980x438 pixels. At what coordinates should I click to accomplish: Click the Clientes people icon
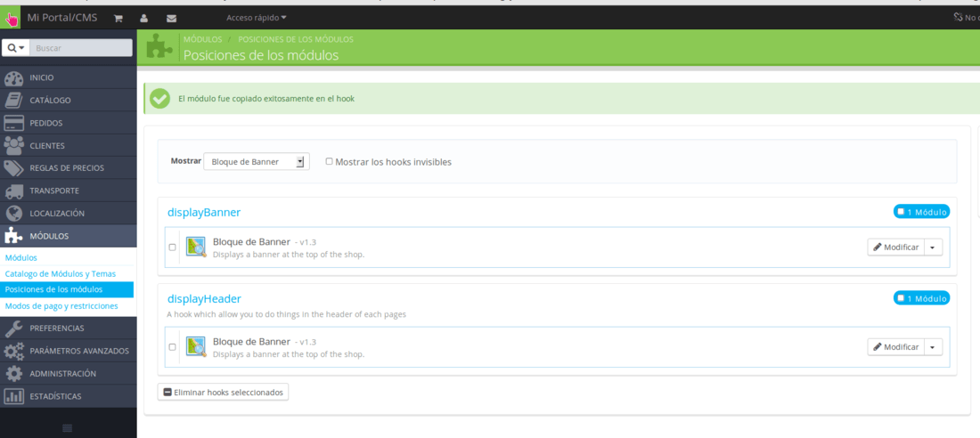click(x=13, y=146)
